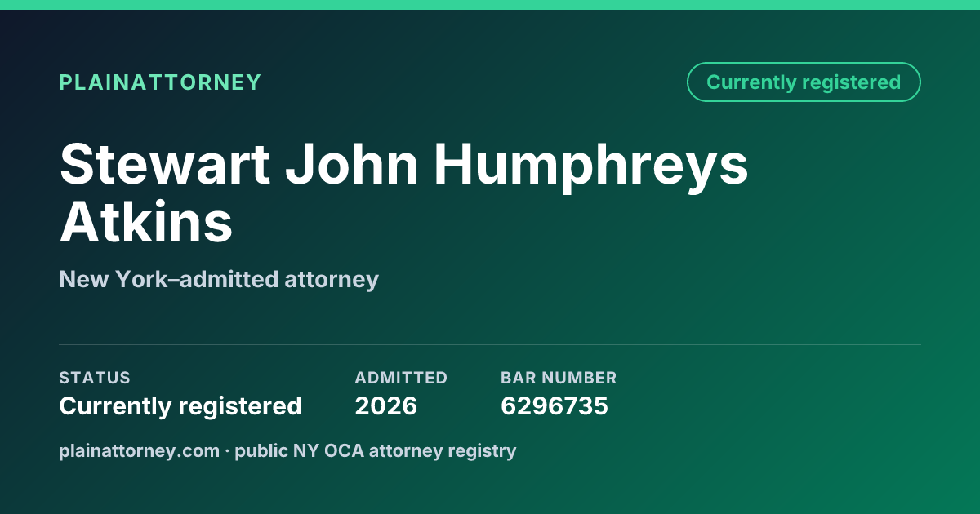Click the public NY OCA attorney registry text

pos(376,450)
